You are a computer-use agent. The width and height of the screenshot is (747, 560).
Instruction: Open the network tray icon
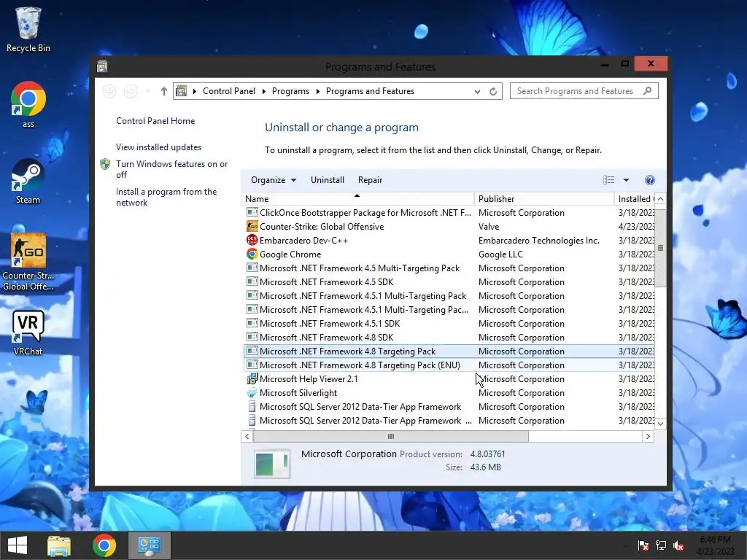[661, 545]
